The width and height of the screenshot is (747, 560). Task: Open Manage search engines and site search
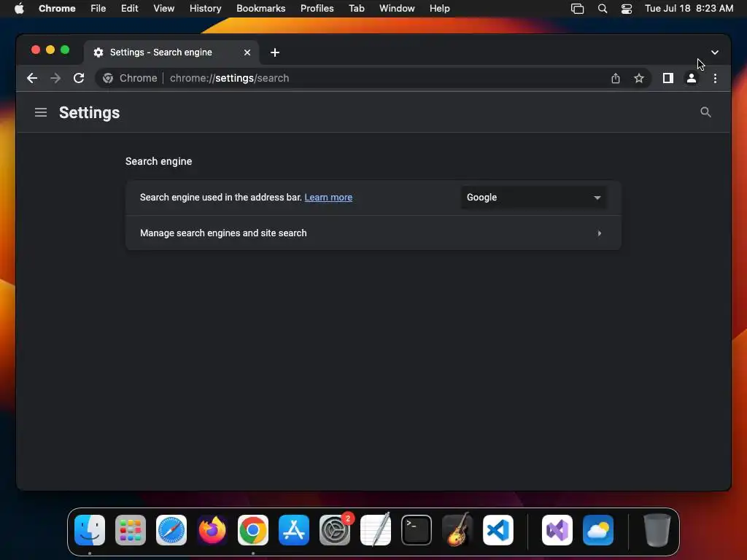373,233
